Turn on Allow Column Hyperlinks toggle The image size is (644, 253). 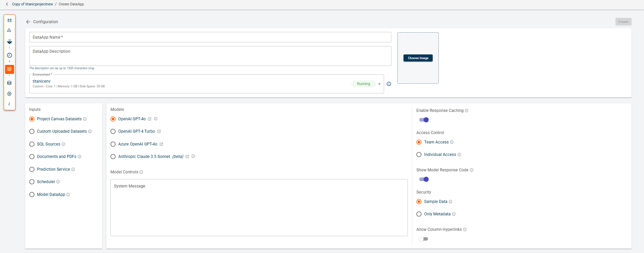pyautogui.click(x=424, y=239)
